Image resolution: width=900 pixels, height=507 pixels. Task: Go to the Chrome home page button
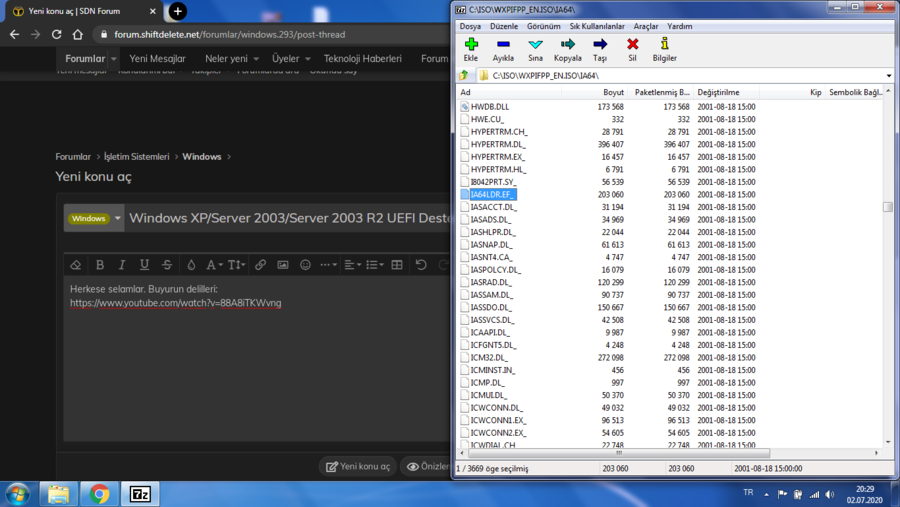point(77,34)
